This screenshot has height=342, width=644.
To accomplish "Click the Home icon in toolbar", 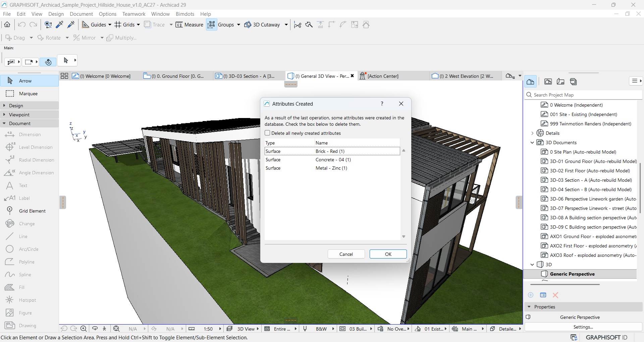I will coord(7,25).
